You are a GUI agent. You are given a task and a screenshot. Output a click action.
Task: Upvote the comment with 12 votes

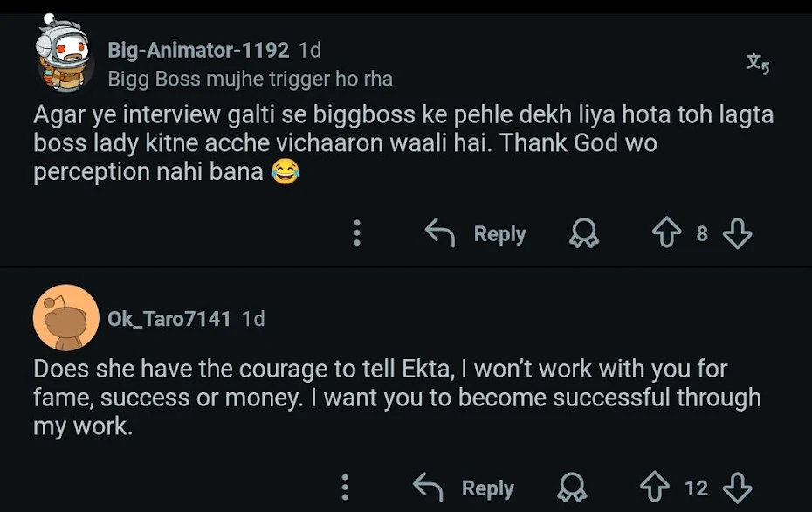coord(655,488)
